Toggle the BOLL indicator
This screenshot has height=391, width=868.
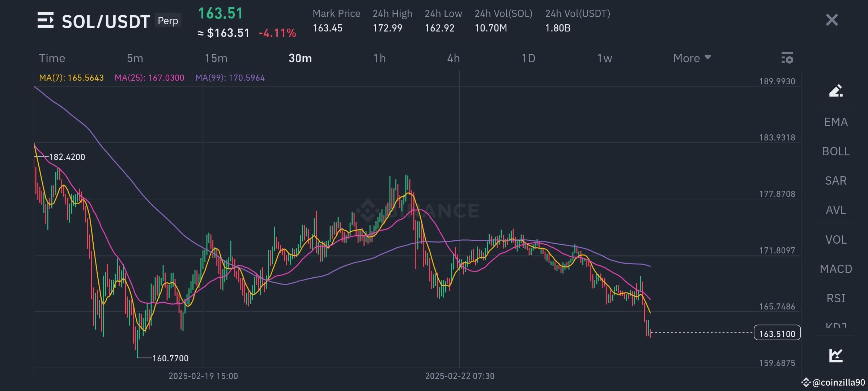coord(836,151)
